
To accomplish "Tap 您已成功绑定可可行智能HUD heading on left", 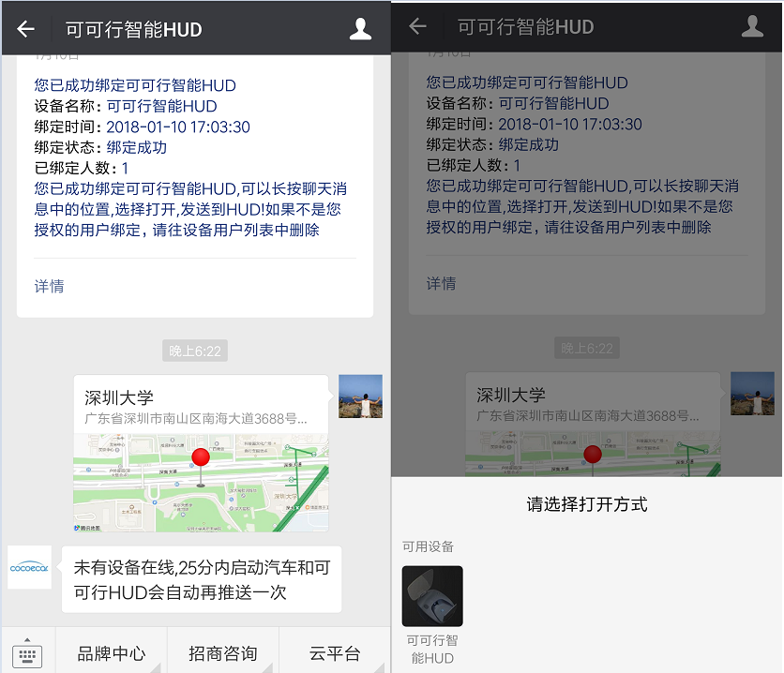I will click(135, 85).
